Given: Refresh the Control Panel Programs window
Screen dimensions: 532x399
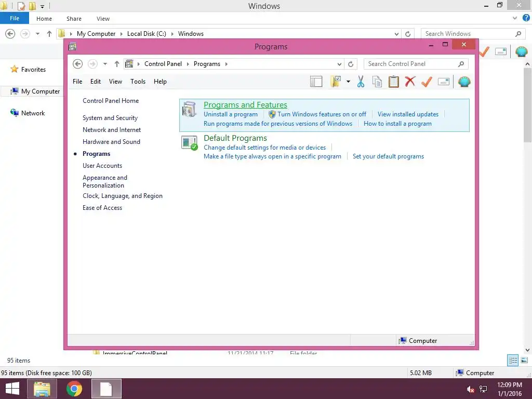Looking at the screenshot, I should [351, 64].
